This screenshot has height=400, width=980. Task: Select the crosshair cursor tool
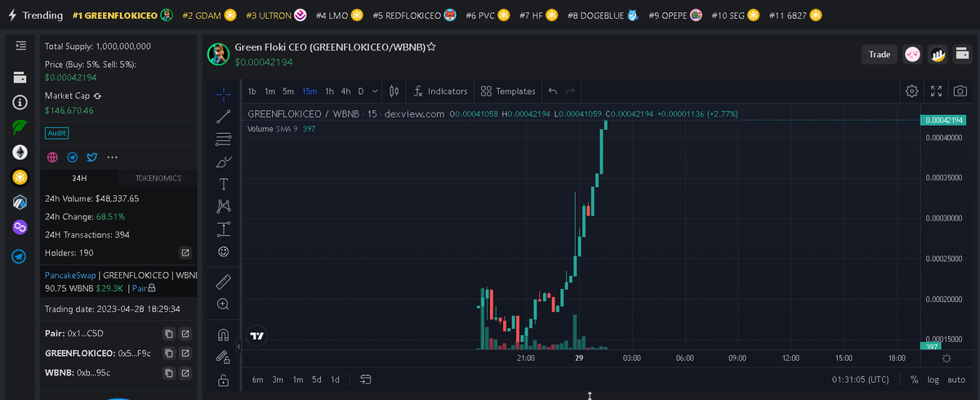223,94
